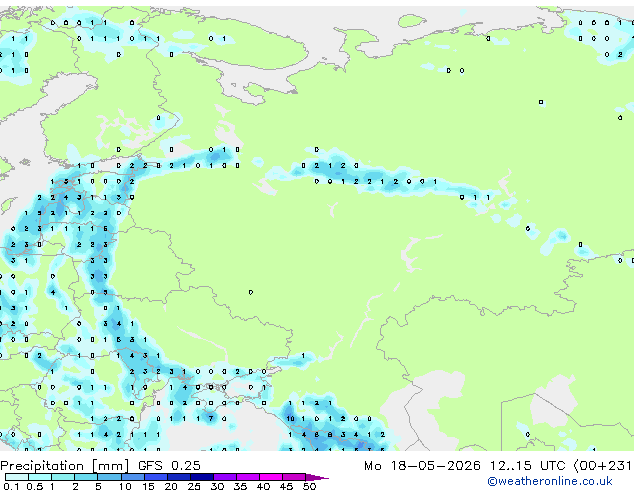Select the 20–25 mm legend swatch

179,477
